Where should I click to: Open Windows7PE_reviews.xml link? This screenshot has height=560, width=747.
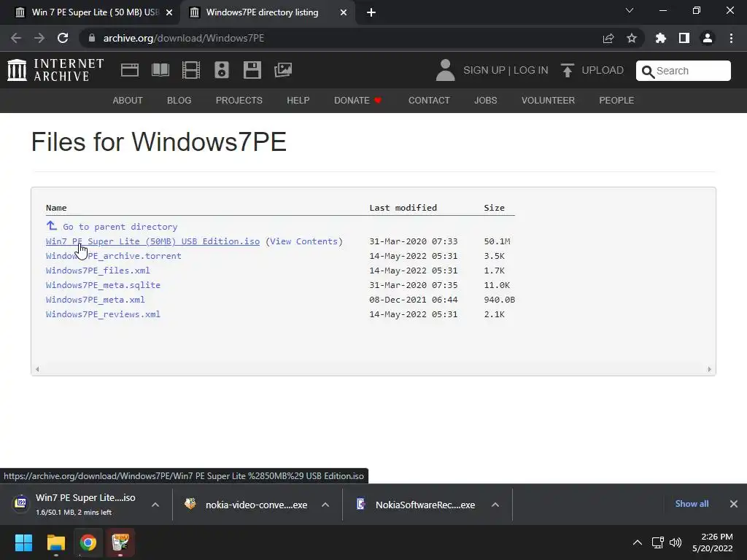[x=103, y=314]
